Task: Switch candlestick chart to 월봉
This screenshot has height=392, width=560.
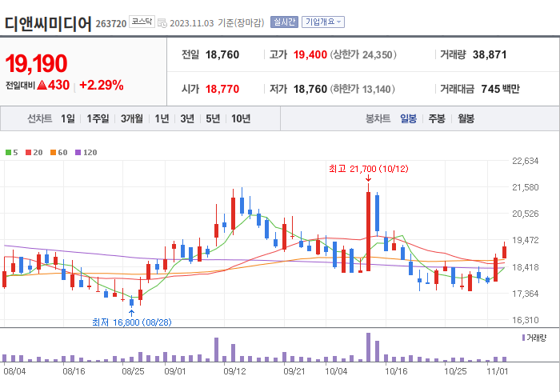Action: (x=466, y=118)
